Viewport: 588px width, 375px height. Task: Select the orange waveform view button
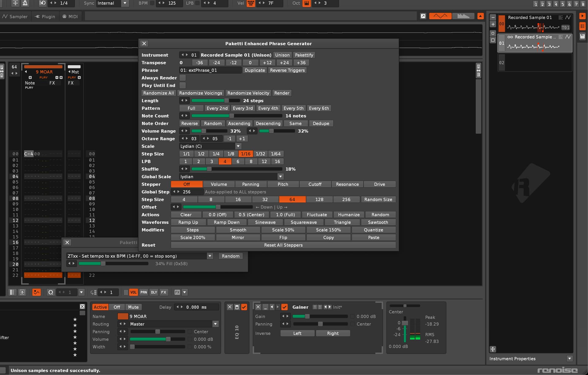click(440, 16)
